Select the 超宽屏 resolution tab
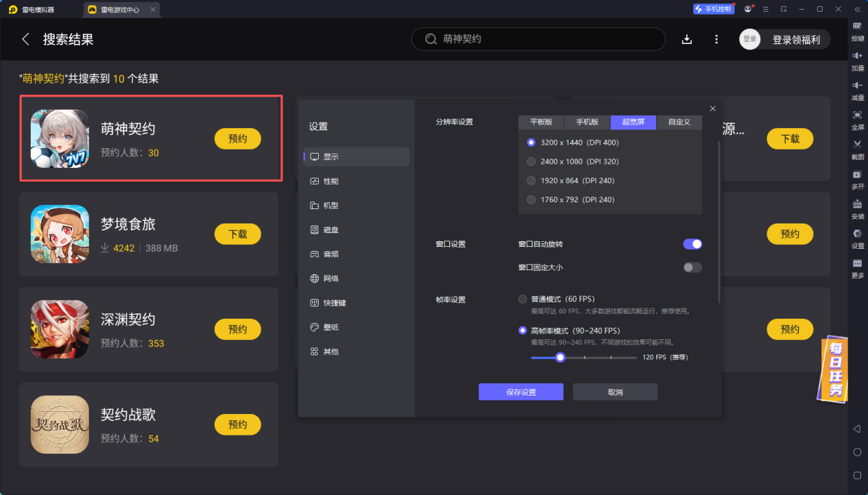This screenshot has width=868, height=495. (633, 122)
